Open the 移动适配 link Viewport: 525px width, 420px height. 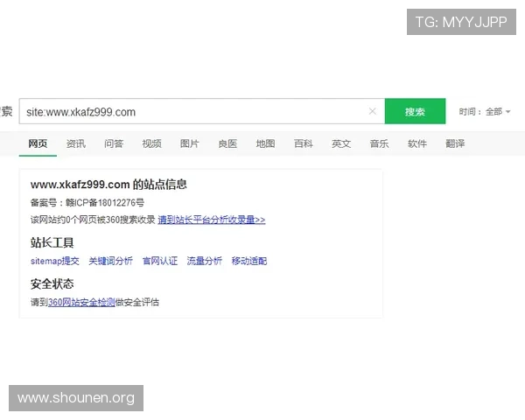coord(249,261)
